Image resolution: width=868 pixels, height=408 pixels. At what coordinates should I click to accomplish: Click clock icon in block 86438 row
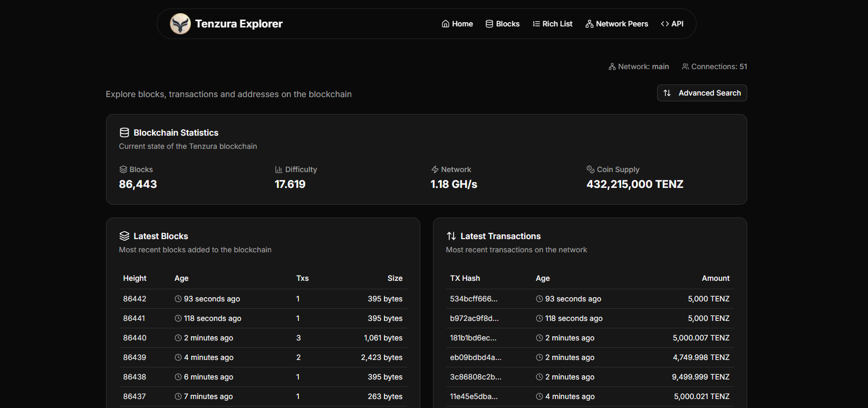[178, 377]
